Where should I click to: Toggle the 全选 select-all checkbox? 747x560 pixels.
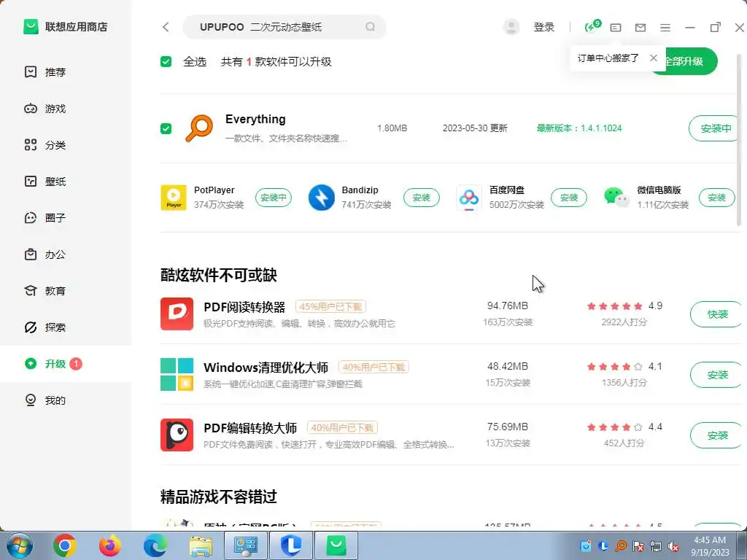pyautogui.click(x=166, y=61)
